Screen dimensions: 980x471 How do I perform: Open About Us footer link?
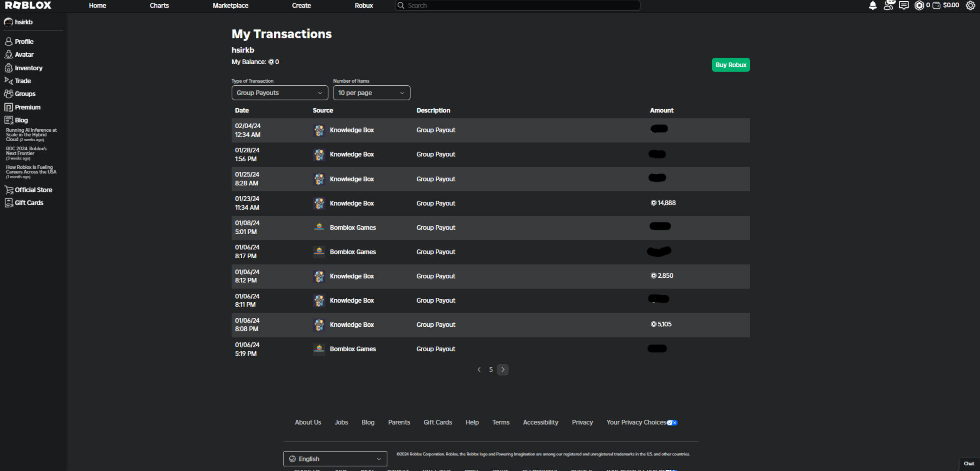click(x=308, y=422)
